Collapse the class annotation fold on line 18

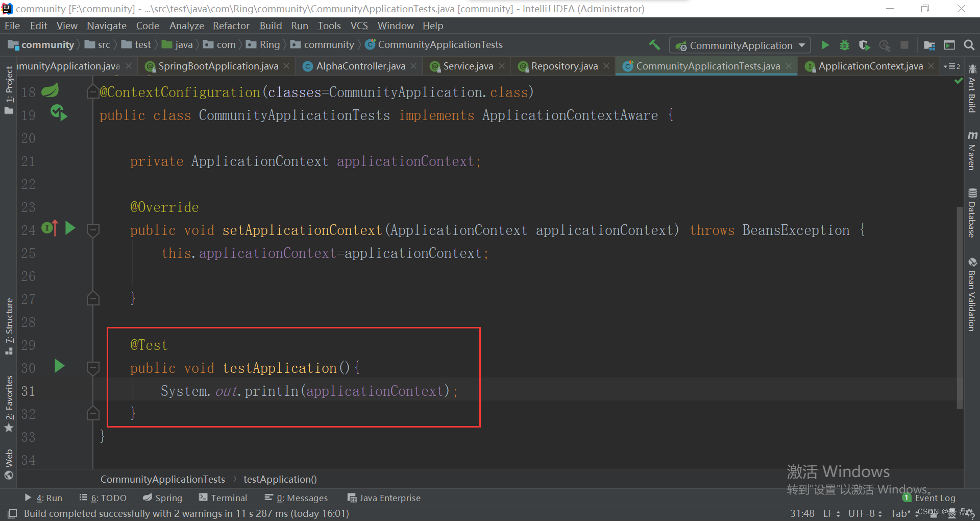click(x=93, y=92)
